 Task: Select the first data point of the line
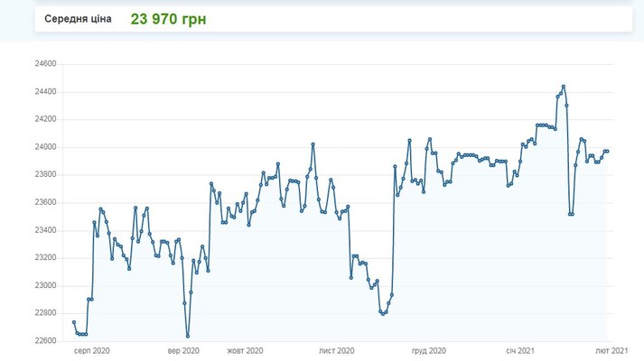(73, 322)
